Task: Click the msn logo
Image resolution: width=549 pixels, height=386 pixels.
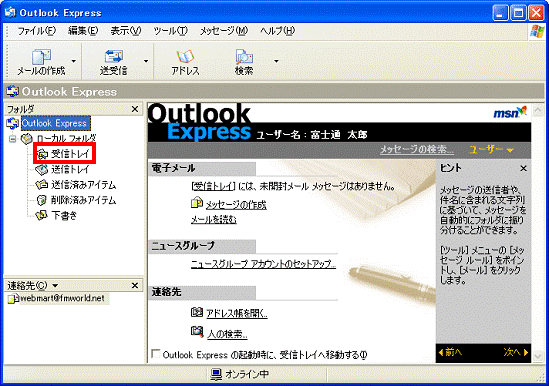Action: click(x=510, y=112)
